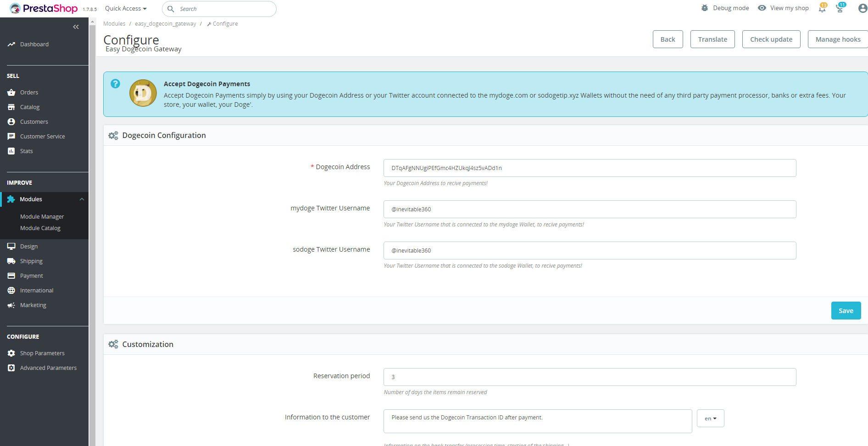The height and width of the screenshot is (446, 868).
Task: Click the Payment card icon
Action: [x=11, y=276]
